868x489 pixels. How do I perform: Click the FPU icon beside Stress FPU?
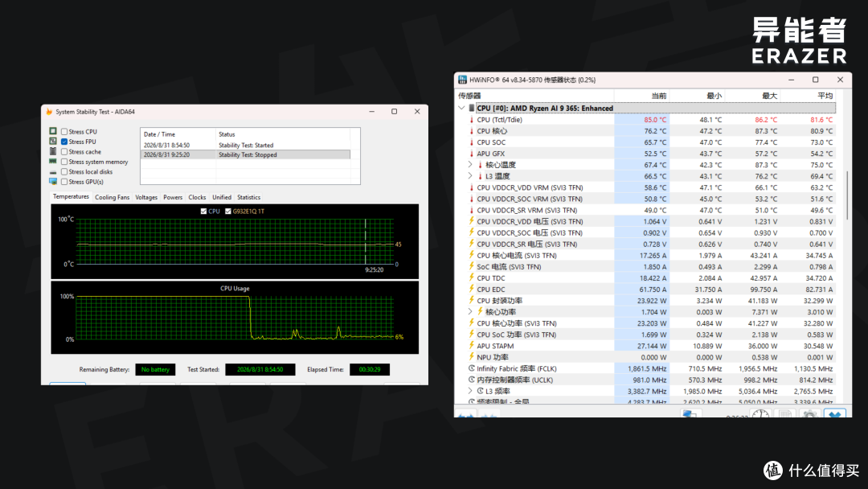click(x=52, y=142)
